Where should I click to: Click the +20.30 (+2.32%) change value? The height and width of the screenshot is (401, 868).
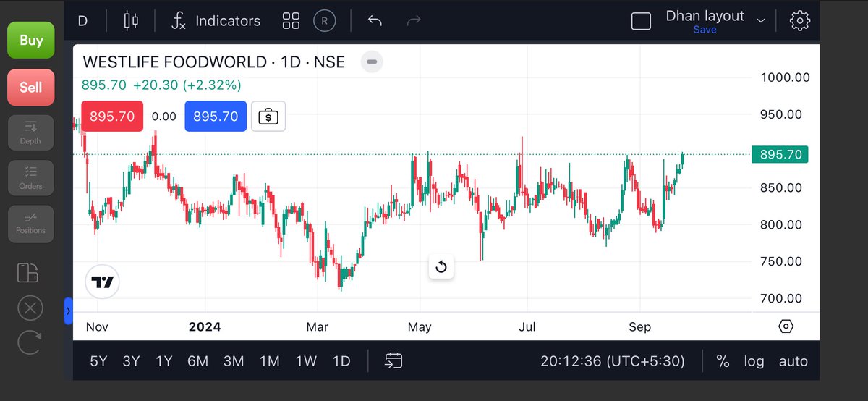click(187, 85)
